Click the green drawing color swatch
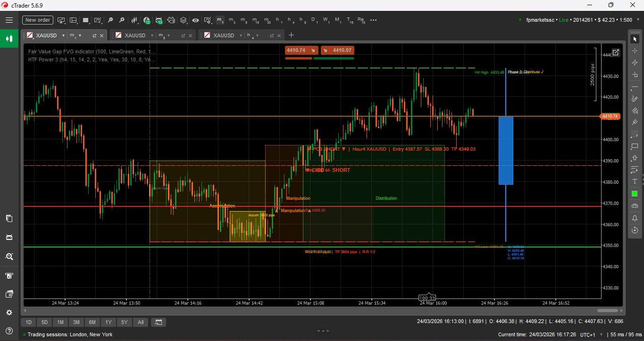This screenshot has width=644, height=341. coord(635,194)
